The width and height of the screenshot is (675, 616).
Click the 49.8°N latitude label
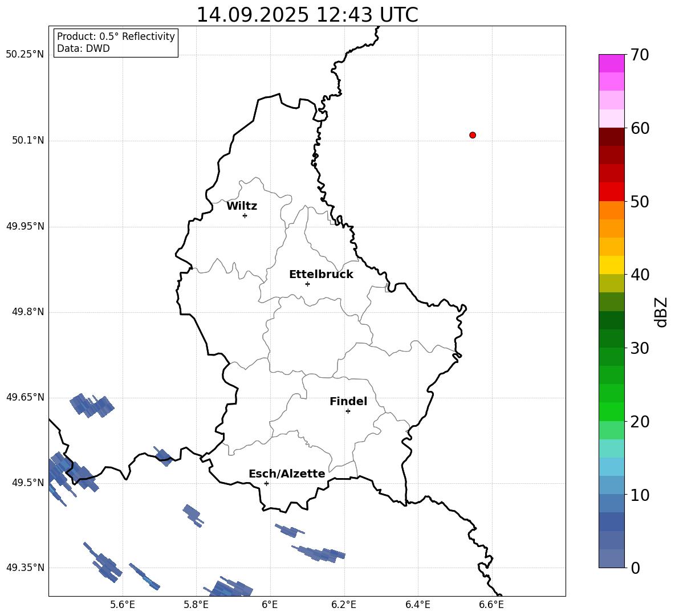[x=28, y=312]
